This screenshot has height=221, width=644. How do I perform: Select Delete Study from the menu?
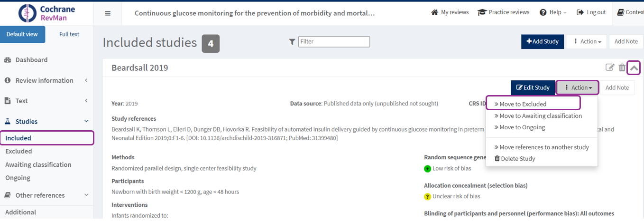(x=517, y=159)
